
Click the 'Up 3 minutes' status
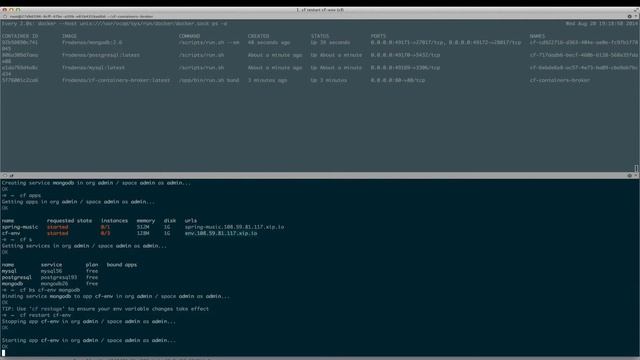pos(329,80)
